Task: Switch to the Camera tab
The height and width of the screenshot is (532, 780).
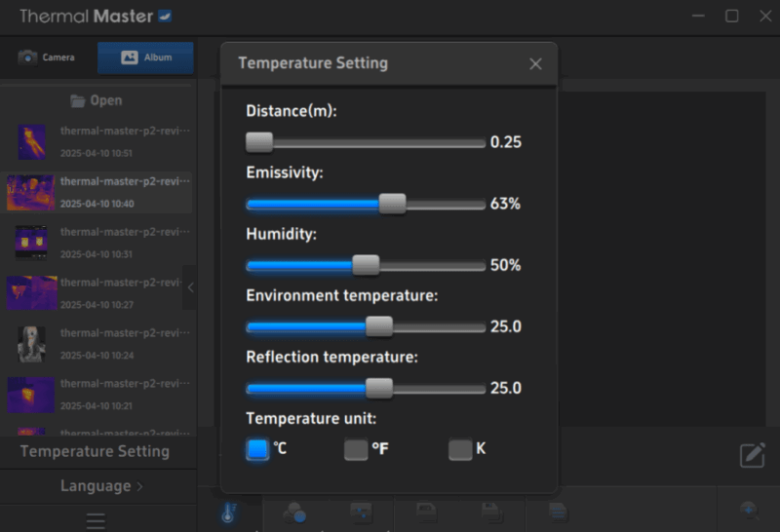Action: pos(48,57)
